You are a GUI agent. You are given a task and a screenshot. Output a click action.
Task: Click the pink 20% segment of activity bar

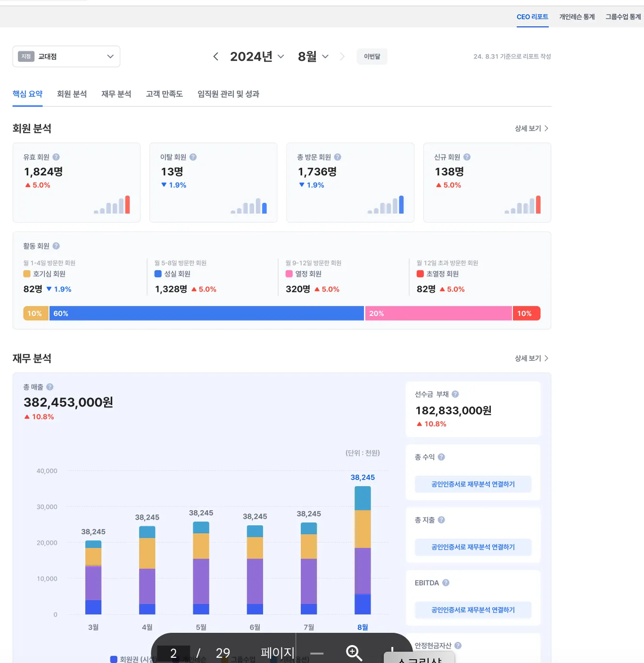pyautogui.click(x=438, y=314)
